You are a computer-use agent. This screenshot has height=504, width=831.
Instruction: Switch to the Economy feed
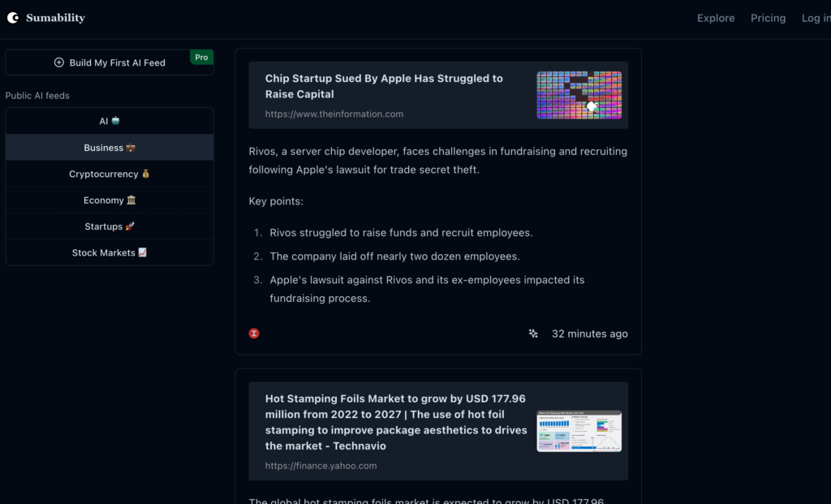click(x=110, y=200)
